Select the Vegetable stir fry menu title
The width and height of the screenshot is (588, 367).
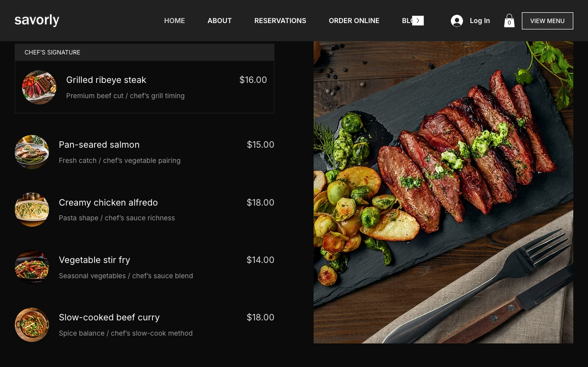95,260
